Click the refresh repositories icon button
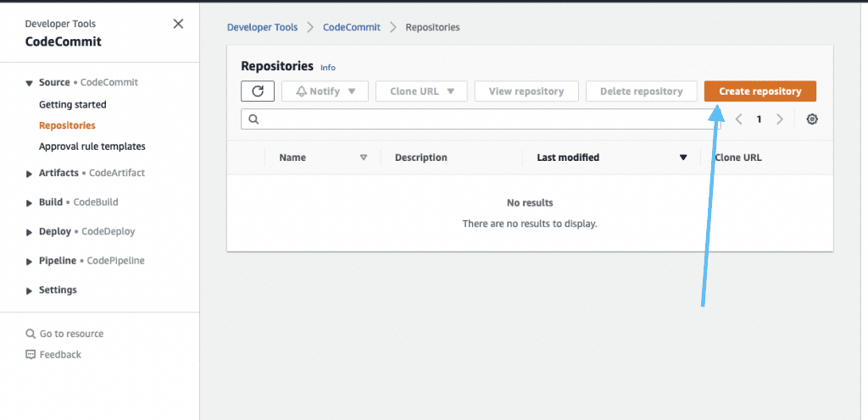Screen dimensions: 868x420 (x=258, y=91)
